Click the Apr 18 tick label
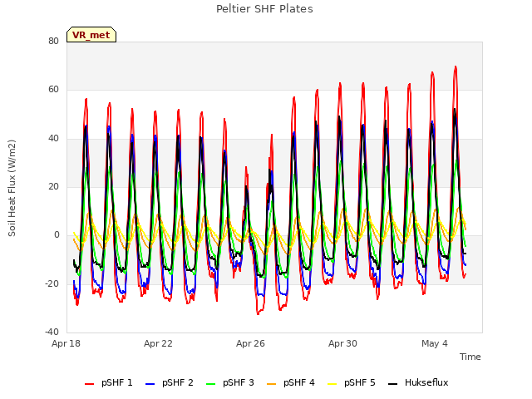This screenshot has width=532, height=399. click(66, 343)
